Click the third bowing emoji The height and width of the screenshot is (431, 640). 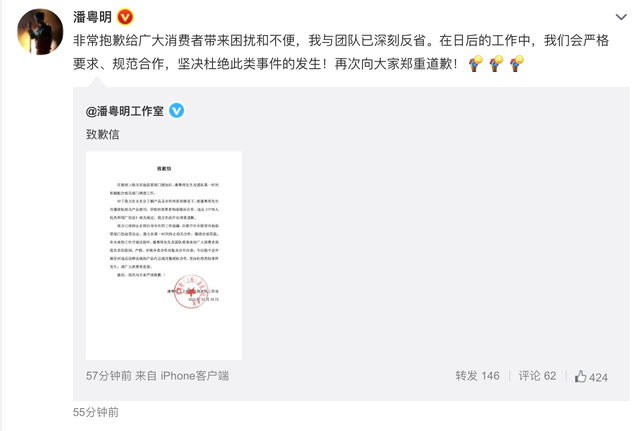[x=516, y=64]
